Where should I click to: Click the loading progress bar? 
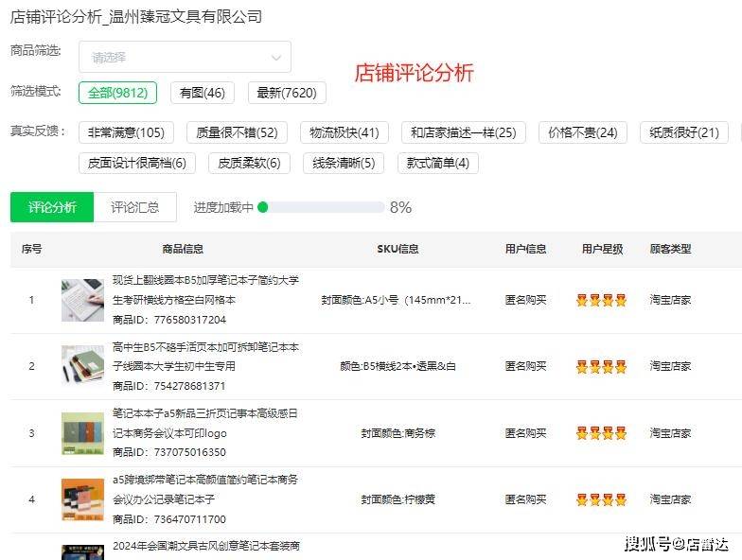(x=322, y=207)
